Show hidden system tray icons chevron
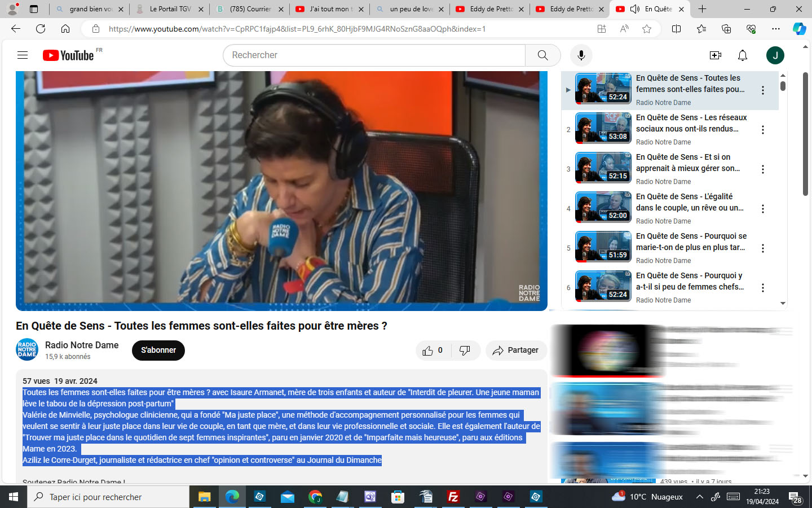 pyautogui.click(x=700, y=497)
